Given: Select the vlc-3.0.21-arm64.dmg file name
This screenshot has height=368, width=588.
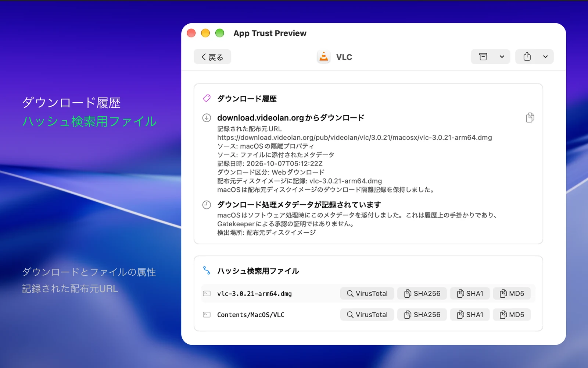Looking at the screenshot, I should (x=254, y=294).
